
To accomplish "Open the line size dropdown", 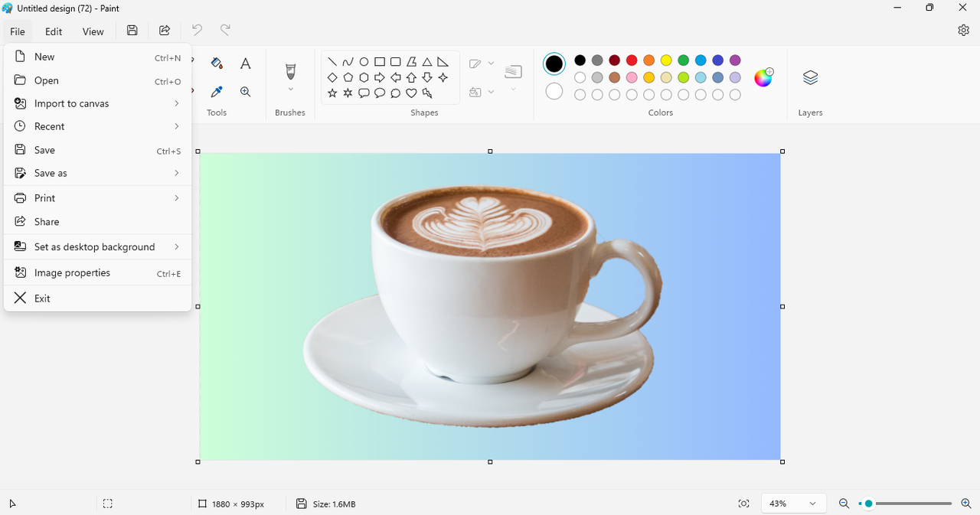I will (x=513, y=90).
